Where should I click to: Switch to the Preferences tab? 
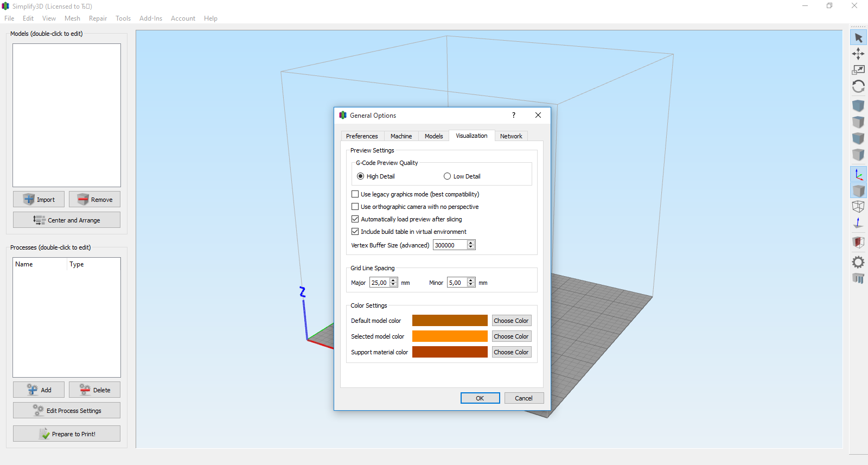coord(362,136)
